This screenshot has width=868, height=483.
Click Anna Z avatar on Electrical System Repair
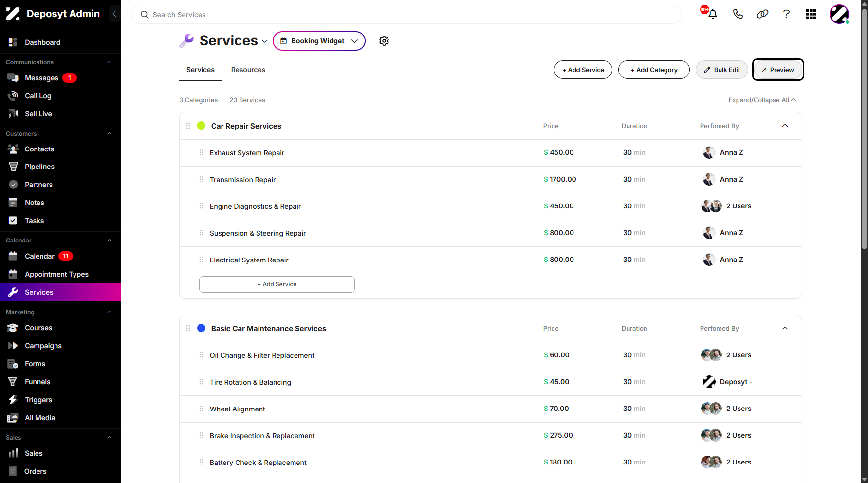pos(709,260)
